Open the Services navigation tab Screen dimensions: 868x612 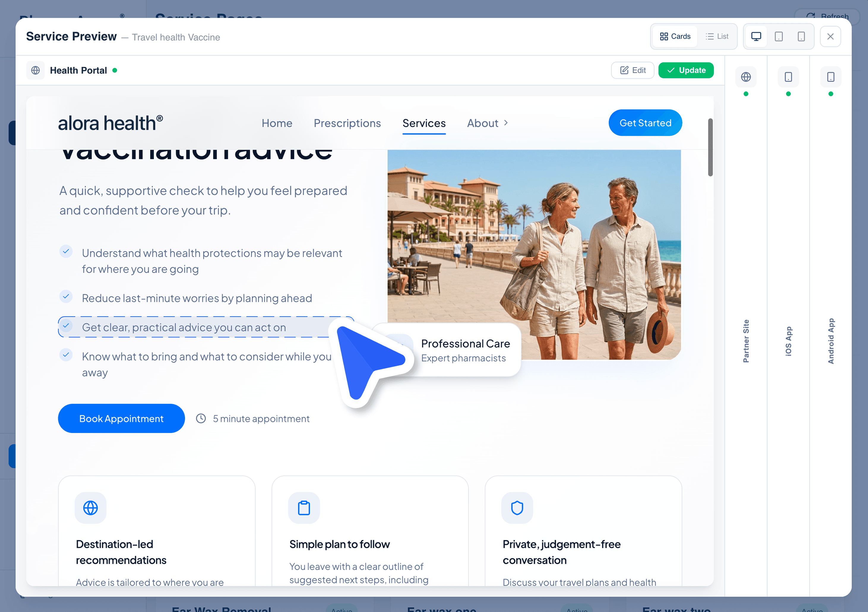pos(424,123)
